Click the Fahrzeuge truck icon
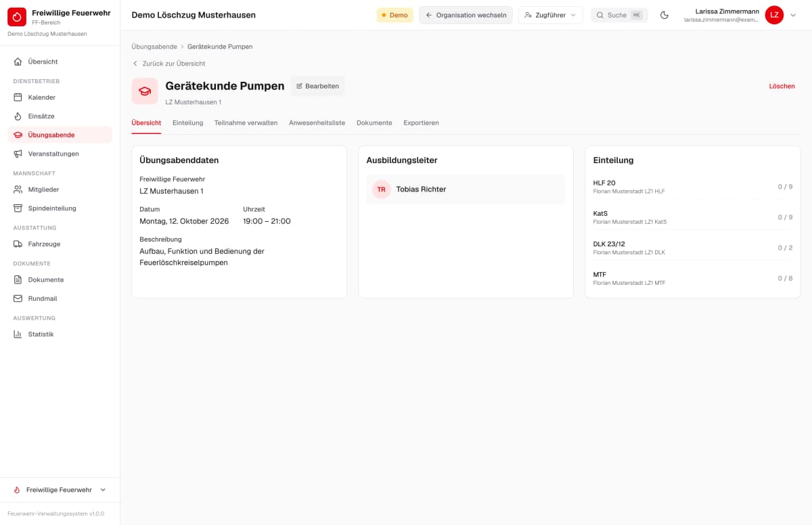 click(x=18, y=244)
